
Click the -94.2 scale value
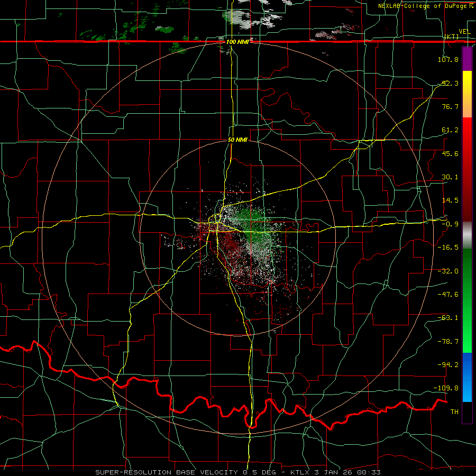pyautogui.click(x=448, y=364)
